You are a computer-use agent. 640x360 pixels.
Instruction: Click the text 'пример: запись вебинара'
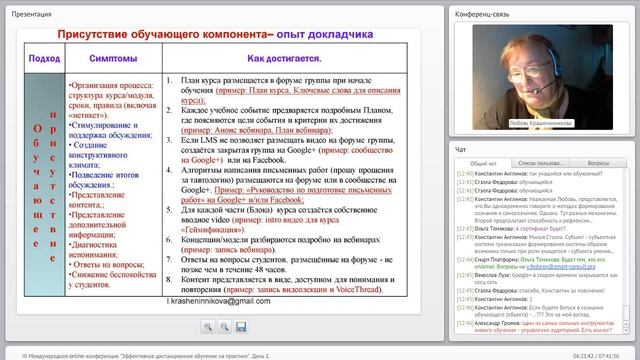227,250
